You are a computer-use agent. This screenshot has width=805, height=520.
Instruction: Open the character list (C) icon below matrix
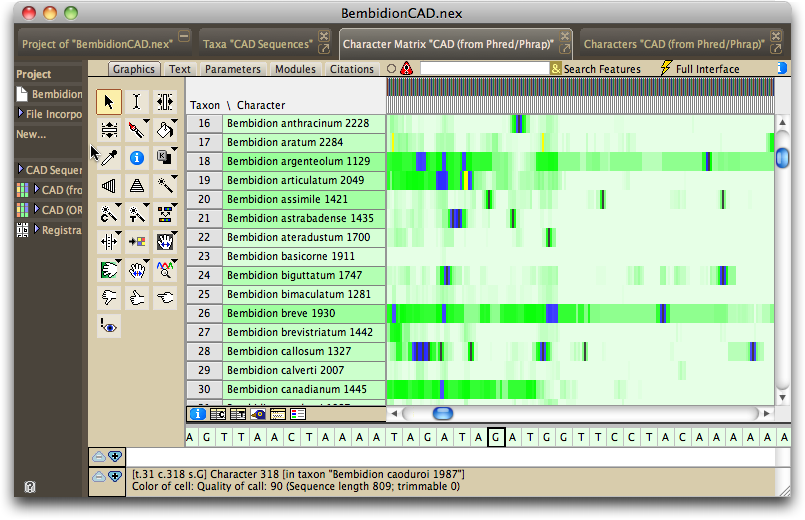218,414
